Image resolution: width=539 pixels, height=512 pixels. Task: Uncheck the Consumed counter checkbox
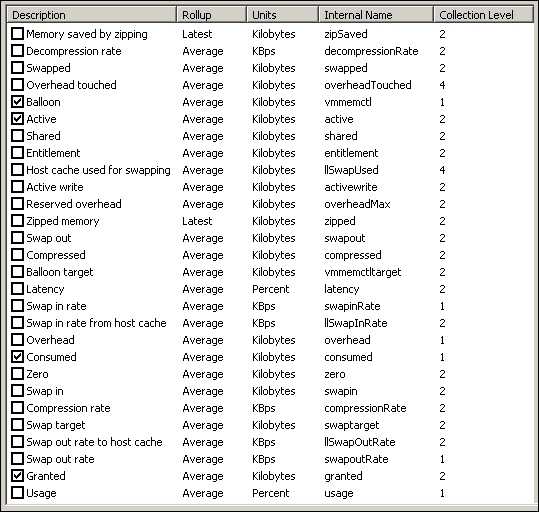[17, 357]
